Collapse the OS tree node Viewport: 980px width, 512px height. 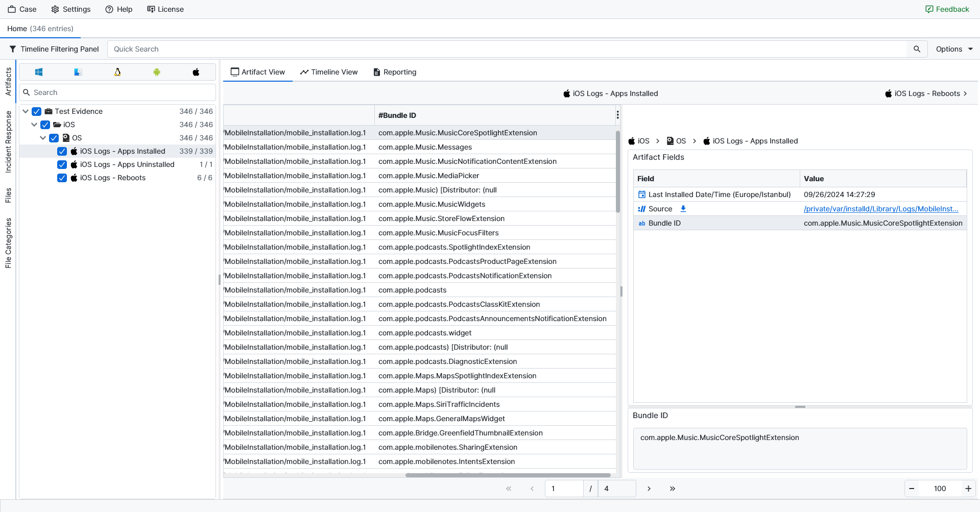tap(43, 138)
